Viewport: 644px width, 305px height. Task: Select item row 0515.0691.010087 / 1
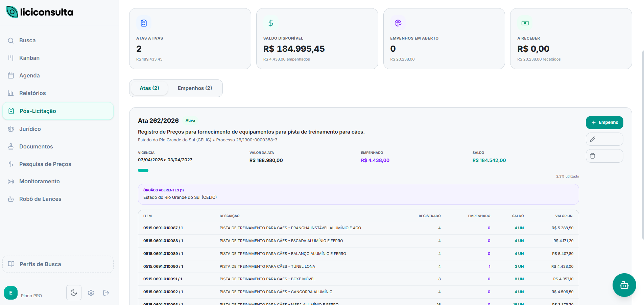(358, 228)
